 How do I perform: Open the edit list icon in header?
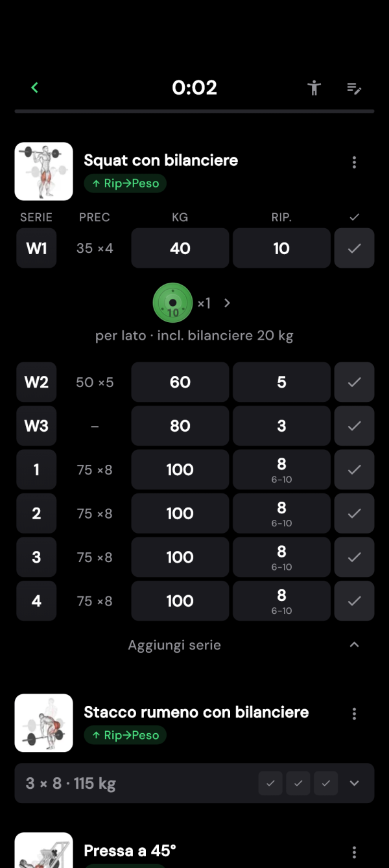click(x=354, y=88)
